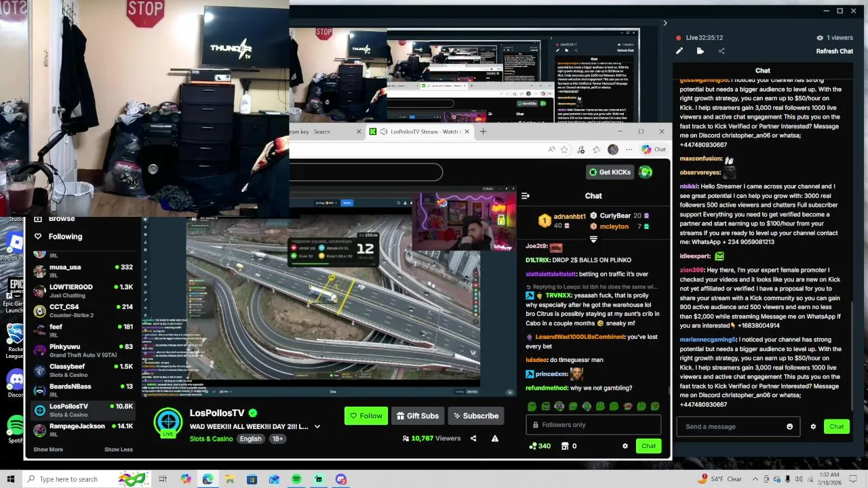Click Show Less in following list

pos(119,449)
